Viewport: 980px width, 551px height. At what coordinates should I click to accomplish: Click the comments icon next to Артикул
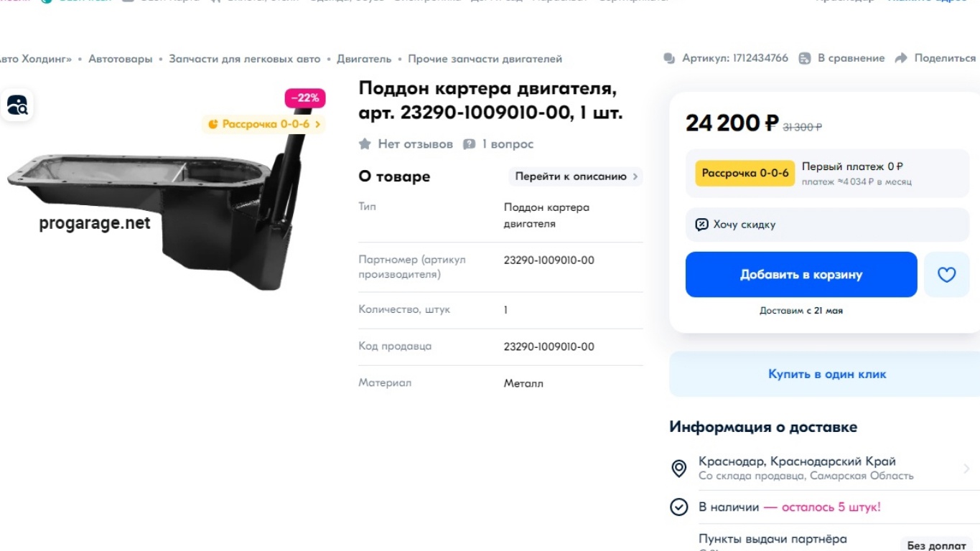coord(669,57)
